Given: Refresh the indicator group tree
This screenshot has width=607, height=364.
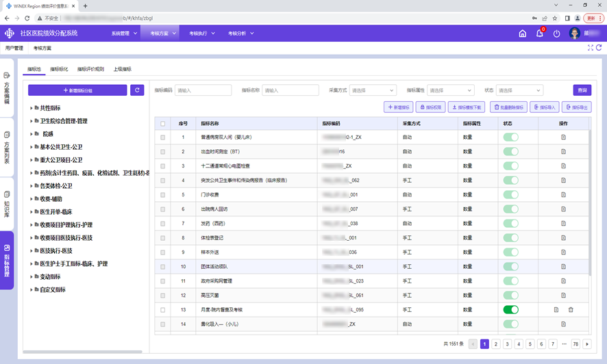Looking at the screenshot, I should (x=137, y=90).
